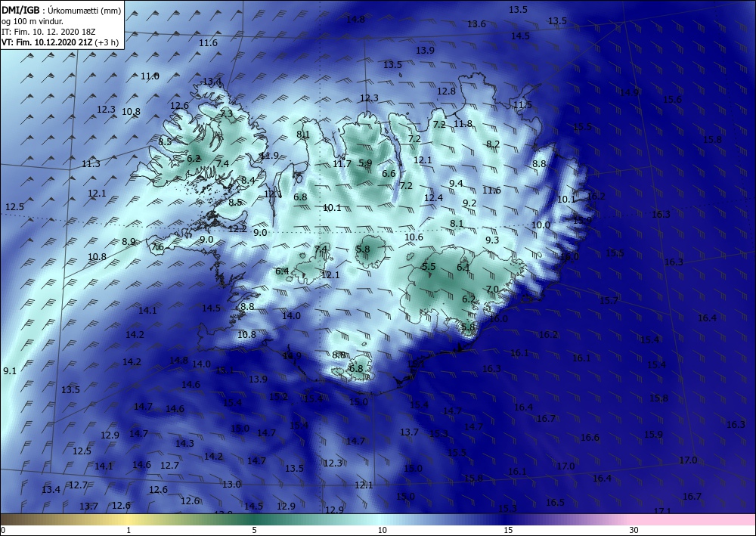Click the map value '13.0'
Viewport: 756px width, 536px height.
[231, 485]
